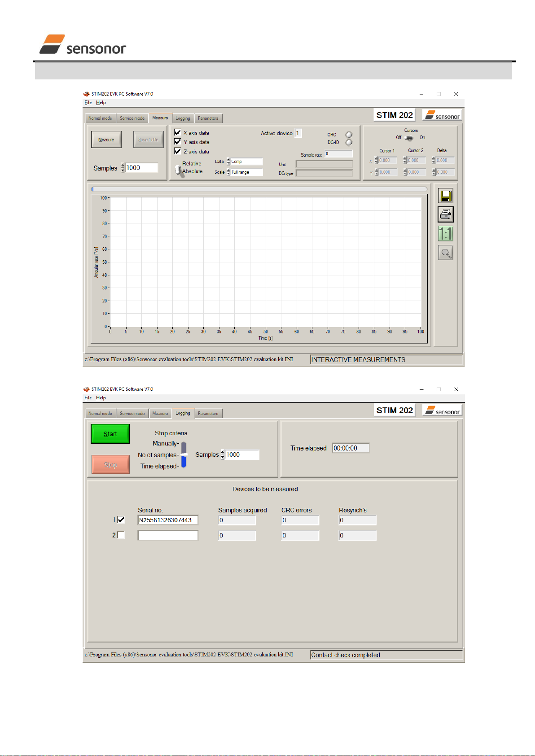
Task: Set Stop criteria slider to Manually
Action: pyautogui.click(x=184, y=444)
